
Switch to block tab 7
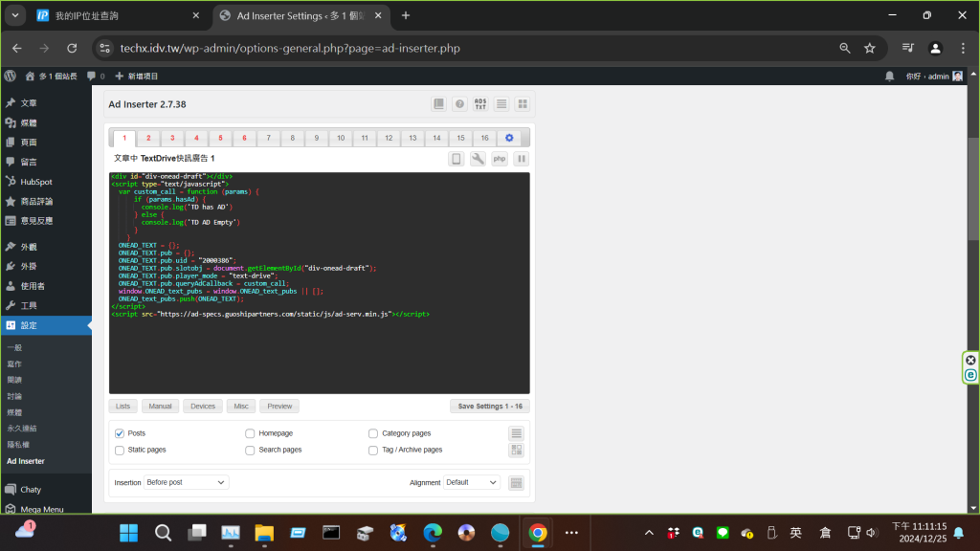[269, 138]
